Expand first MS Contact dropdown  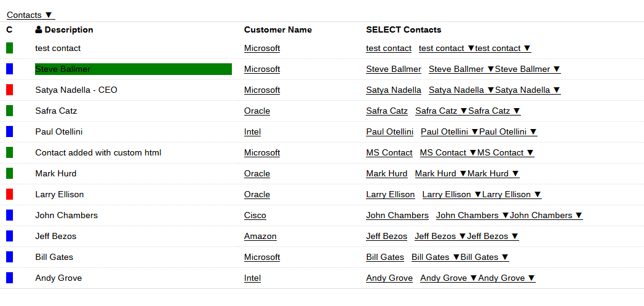pyautogui.click(x=448, y=152)
